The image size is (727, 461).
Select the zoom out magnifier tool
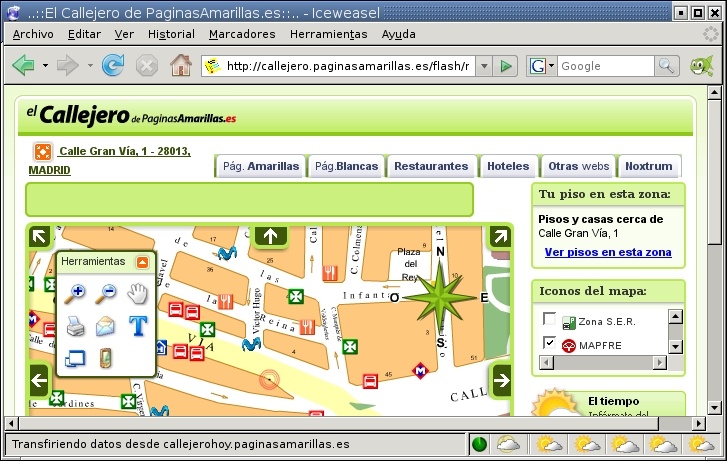pos(106,293)
